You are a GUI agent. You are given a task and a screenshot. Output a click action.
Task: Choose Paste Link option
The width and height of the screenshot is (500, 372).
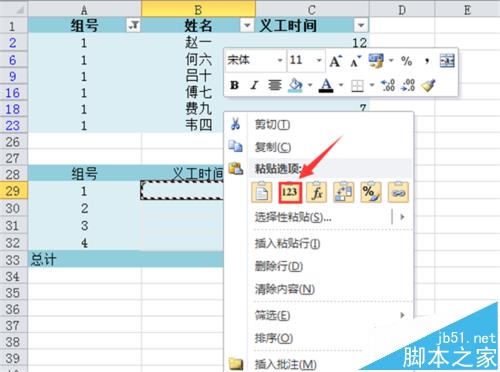tap(398, 192)
